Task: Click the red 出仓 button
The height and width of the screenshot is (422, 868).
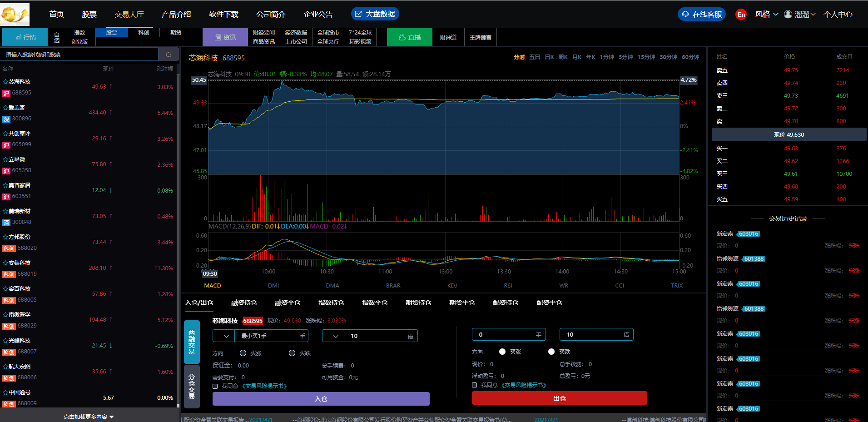Action: (x=560, y=398)
